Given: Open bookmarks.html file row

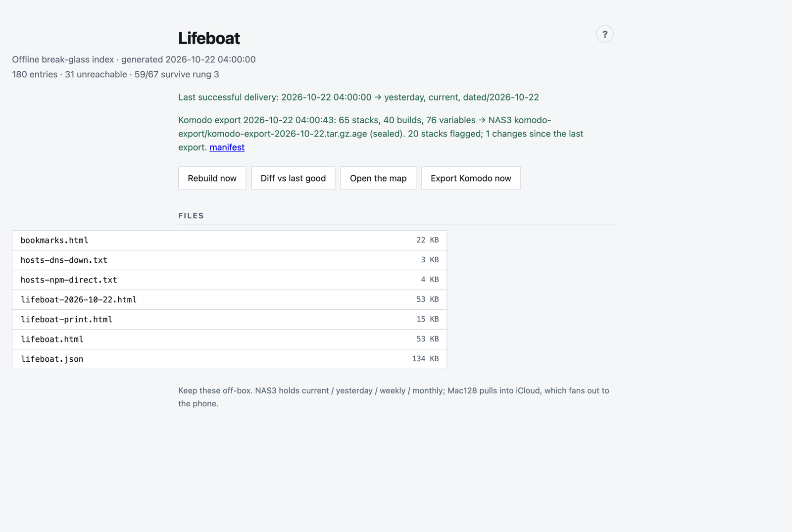Looking at the screenshot, I should (230, 241).
